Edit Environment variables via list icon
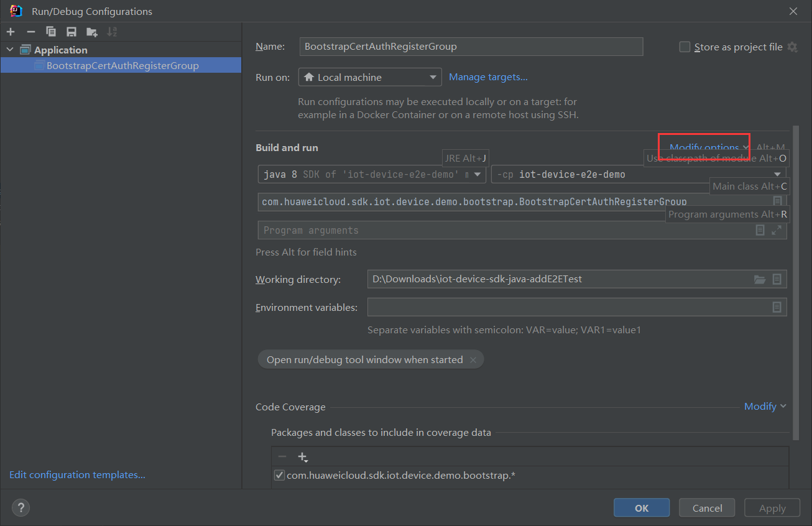 click(777, 307)
